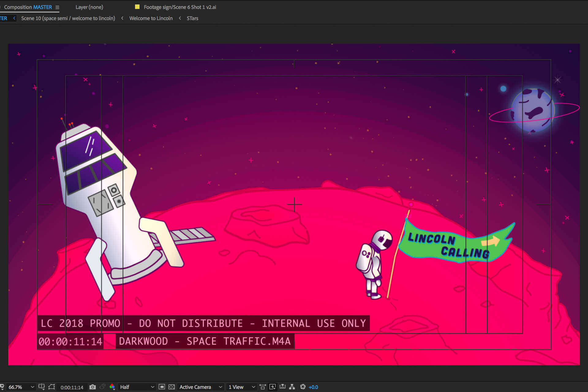Take a snapshot with camera icon

(92, 387)
